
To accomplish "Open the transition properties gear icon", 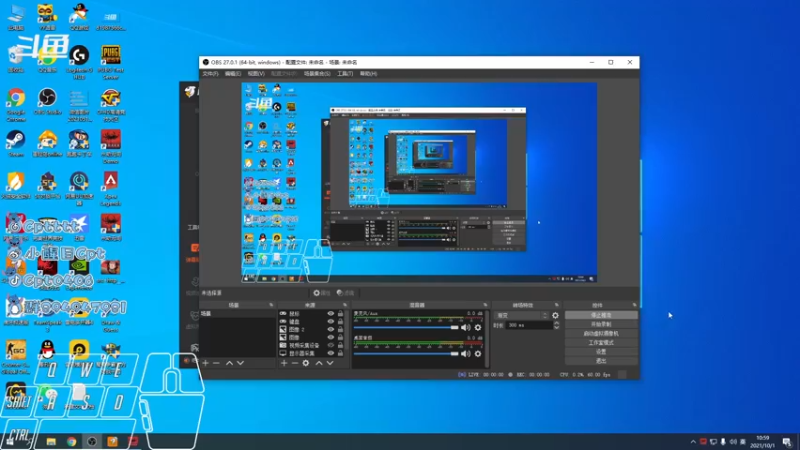I will point(555,315).
